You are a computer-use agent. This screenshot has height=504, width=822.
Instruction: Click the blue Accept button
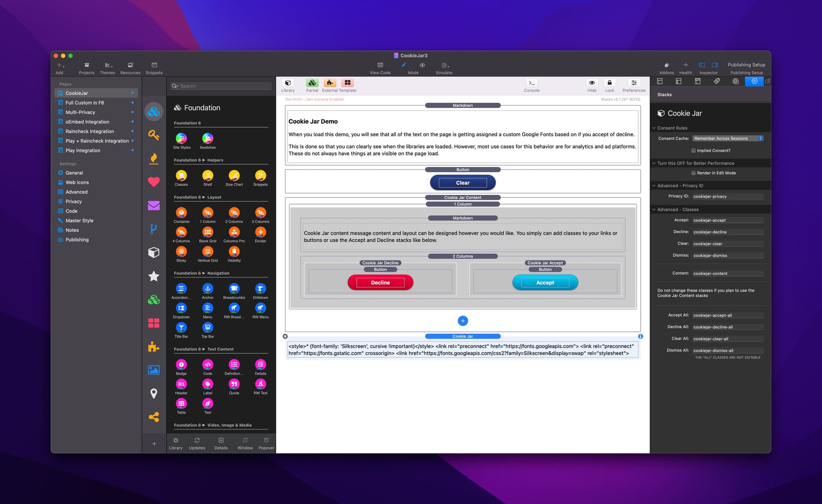click(545, 283)
